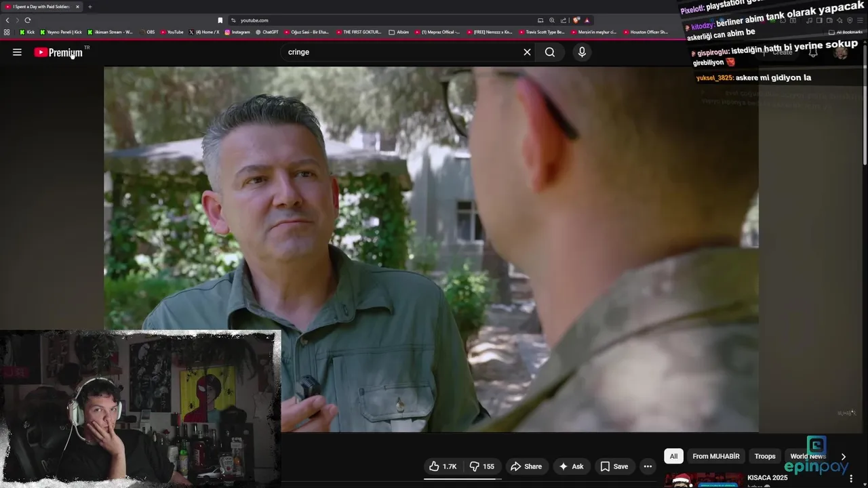The image size is (868, 488).
Task: Open options menu for KISACA 2025 video
Action: tap(851, 479)
